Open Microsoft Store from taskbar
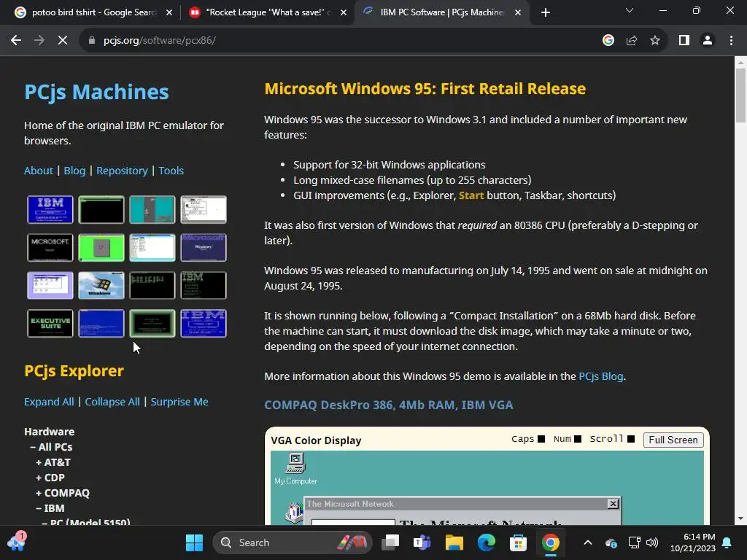Screen dimensions: 747x560 519,542
